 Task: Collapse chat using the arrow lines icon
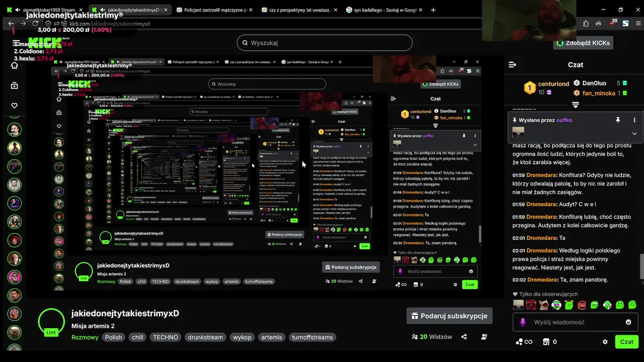point(513,65)
